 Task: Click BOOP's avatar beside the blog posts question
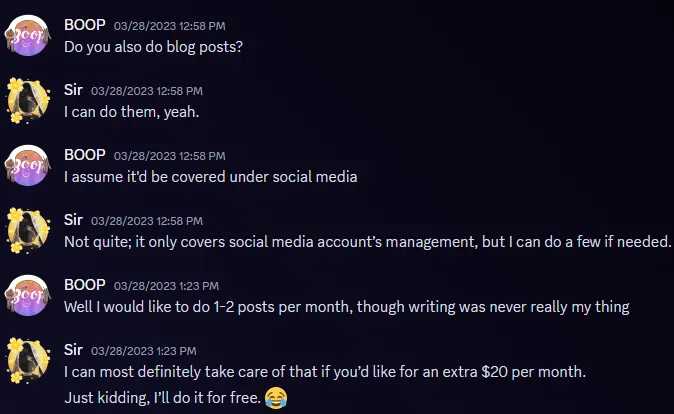point(28,35)
